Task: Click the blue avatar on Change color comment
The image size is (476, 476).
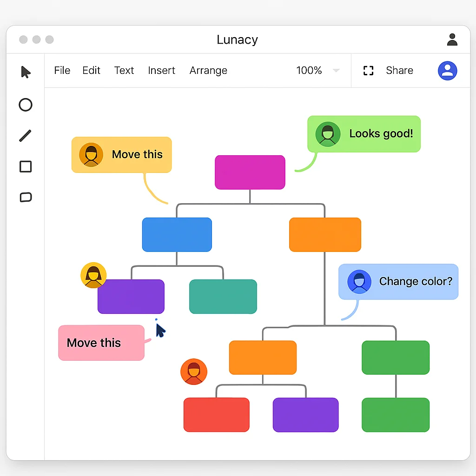Action: tap(358, 281)
